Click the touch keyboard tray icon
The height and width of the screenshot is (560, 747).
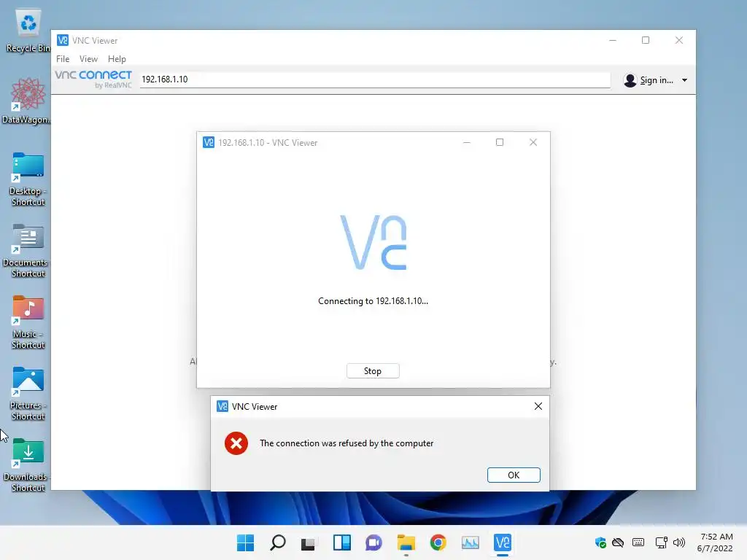(638, 542)
